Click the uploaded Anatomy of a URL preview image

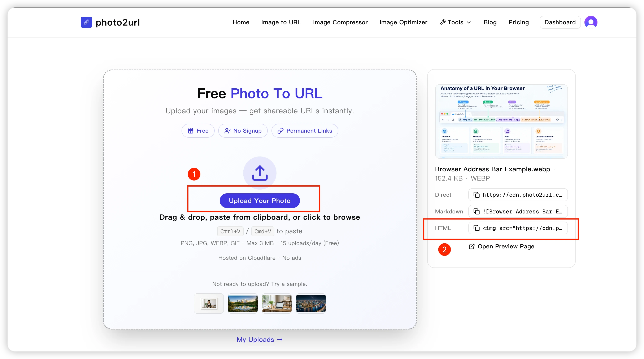[x=501, y=121]
